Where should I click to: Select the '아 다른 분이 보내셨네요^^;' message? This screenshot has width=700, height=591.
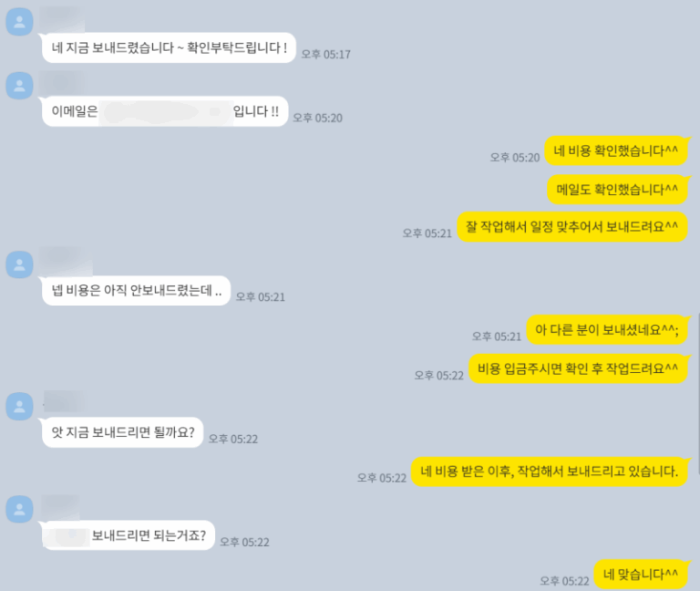click(607, 329)
